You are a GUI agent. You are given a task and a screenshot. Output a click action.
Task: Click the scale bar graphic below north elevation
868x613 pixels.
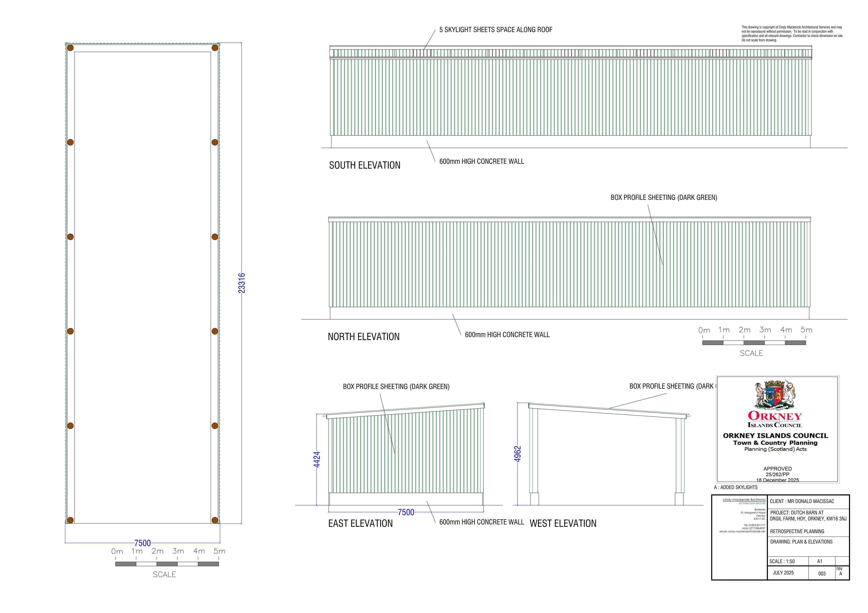tap(754, 343)
